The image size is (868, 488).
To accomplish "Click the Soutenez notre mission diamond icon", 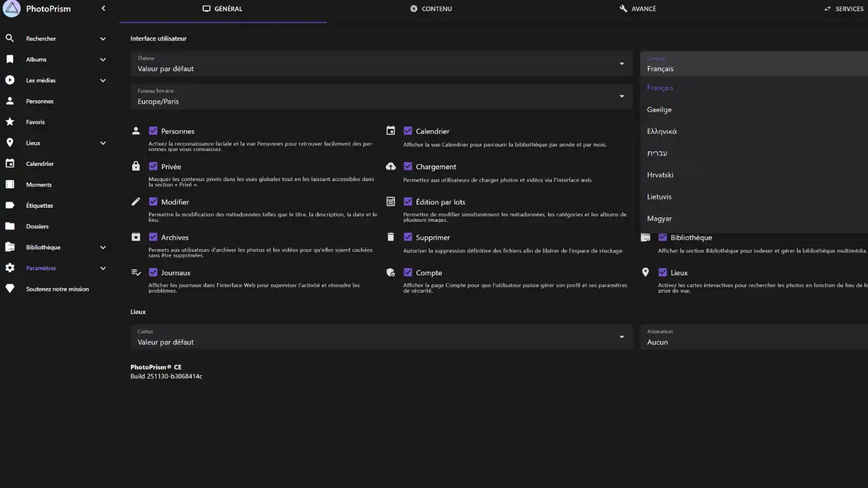I will 10,289.
